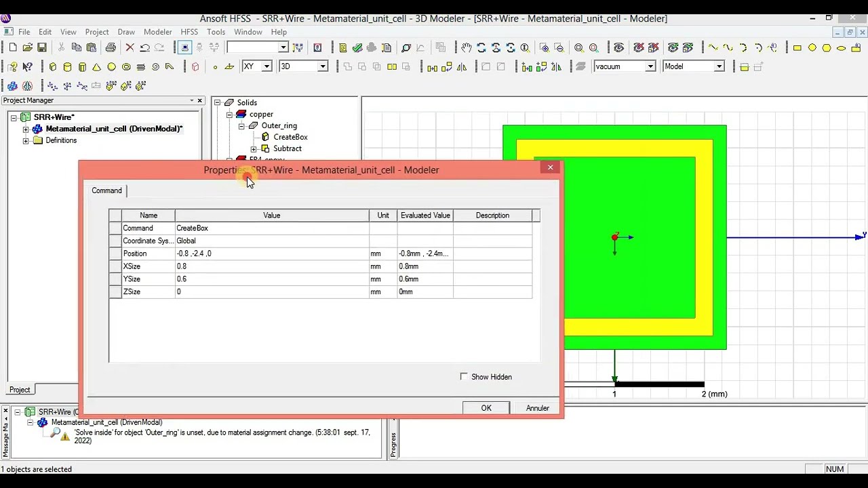The width and height of the screenshot is (868, 488).
Task: Open the Edit menu
Action: click(45, 32)
